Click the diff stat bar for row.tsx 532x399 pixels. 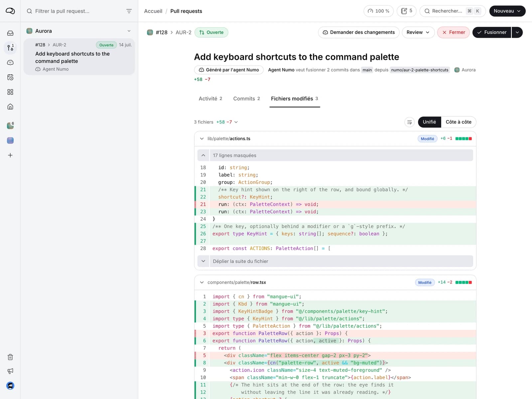coord(464,282)
